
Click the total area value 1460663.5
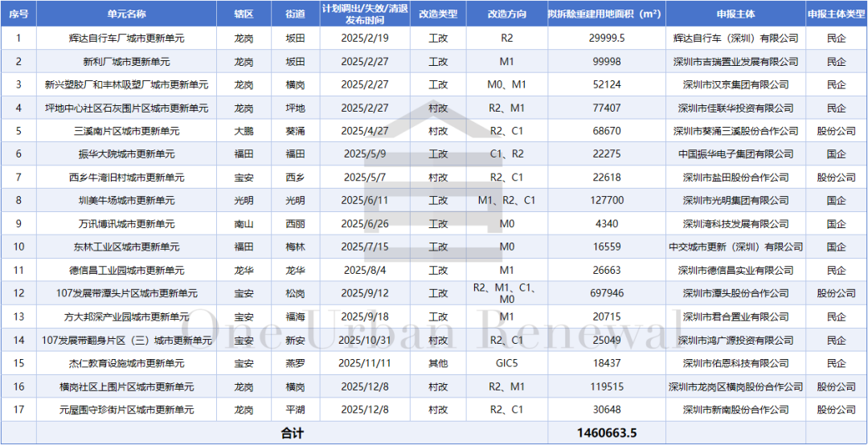click(x=607, y=433)
